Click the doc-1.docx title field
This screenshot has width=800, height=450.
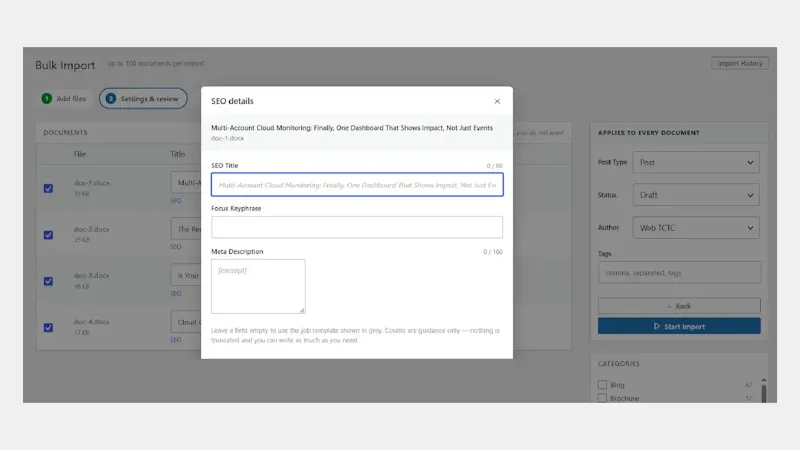pyautogui.click(x=186, y=183)
